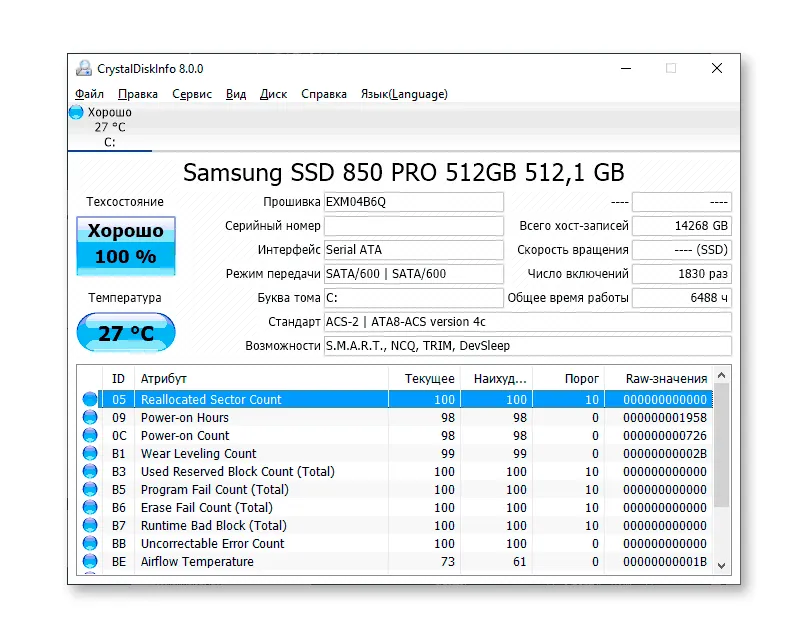Click scrollbar down arrow in attribute list
This screenshot has height=638, width=809.
click(x=723, y=564)
